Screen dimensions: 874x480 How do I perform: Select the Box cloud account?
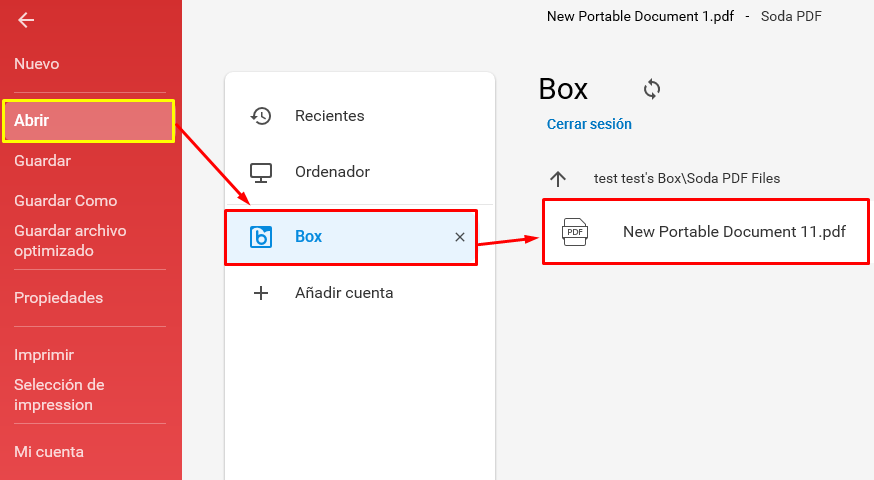(x=351, y=237)
